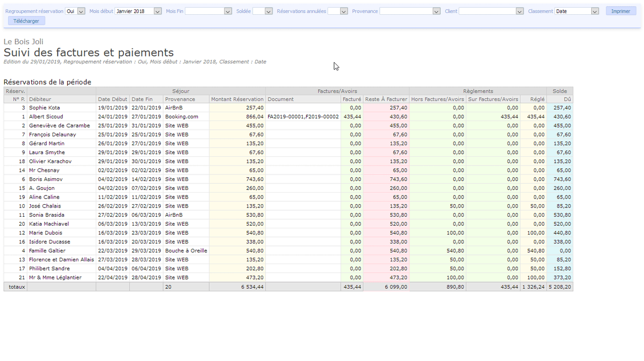Expand the Réservations annulées dropdown
Screen dimensions: 644x361
(x=343, y=12)
